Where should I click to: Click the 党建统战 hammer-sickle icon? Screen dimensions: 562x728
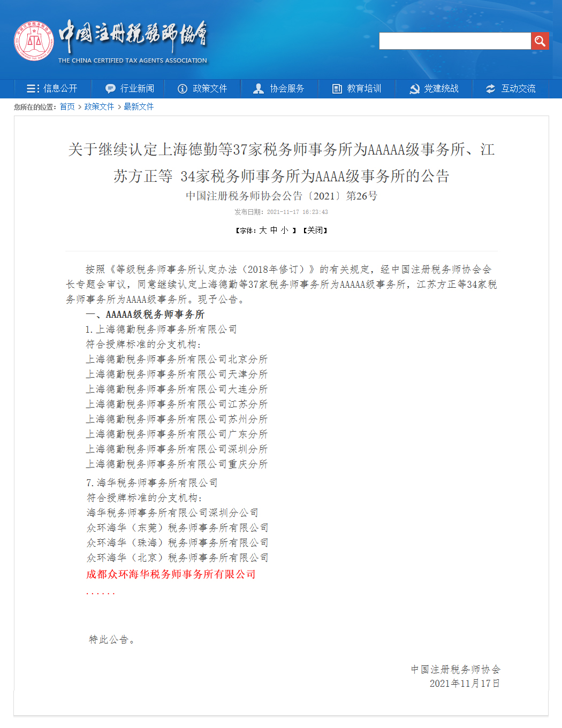pyautogui.click(x=414, y=89)
